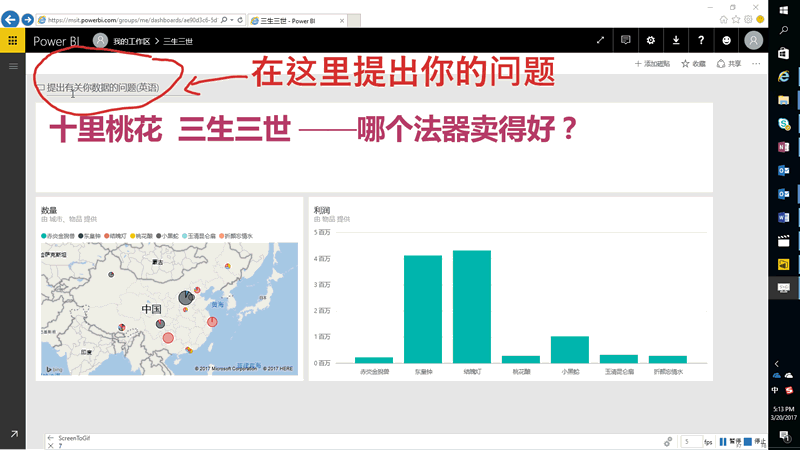Viewport: 800px width, 450px height.
Task: Click the expand arrow at sidebar bottom
Action: tap(14, 434)
